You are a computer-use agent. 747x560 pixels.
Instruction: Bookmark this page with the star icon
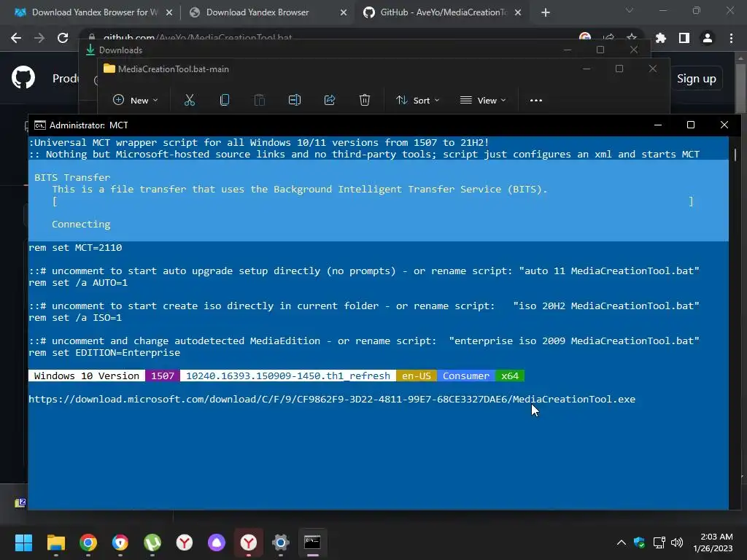click(x=632, y=37)
